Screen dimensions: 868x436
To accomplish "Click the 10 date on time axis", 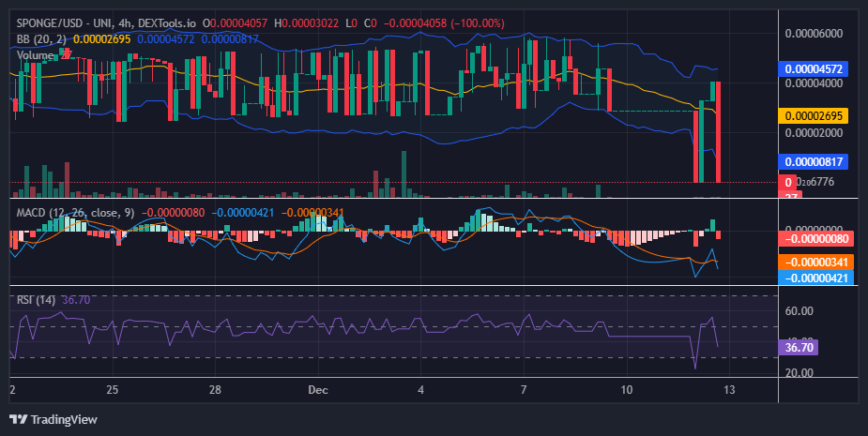I will point(627,389).
